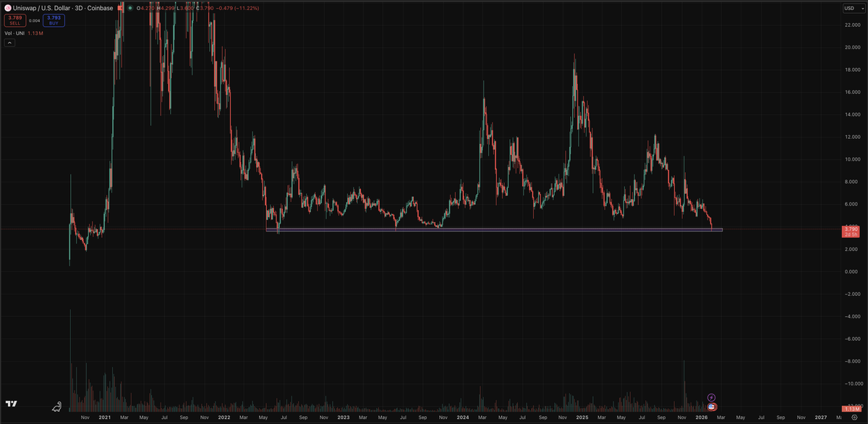This screenshot has width=868, height=424.
Task: Open the TradingView logo link
Action: point(12,404)
